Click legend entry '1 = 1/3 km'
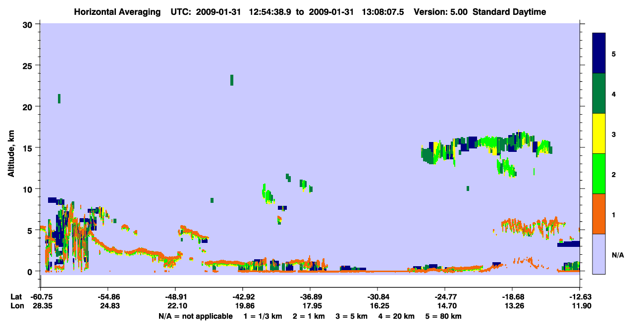This screenshot has height=330, width=644. 262,316
